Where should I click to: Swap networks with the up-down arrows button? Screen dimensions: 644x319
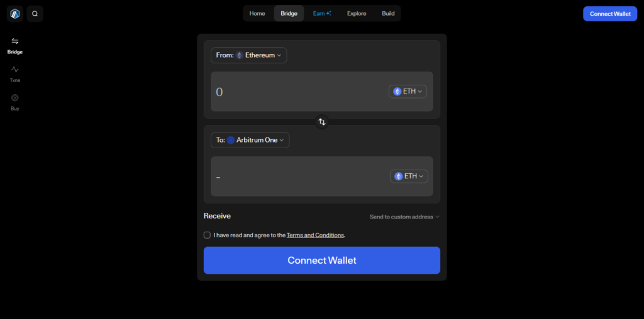coord(322,122)
